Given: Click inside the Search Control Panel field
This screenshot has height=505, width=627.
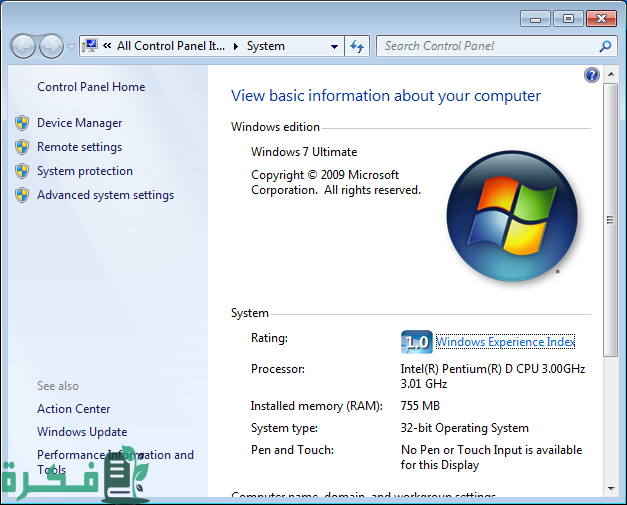Looking at the screenshot, I should (485, 46).
